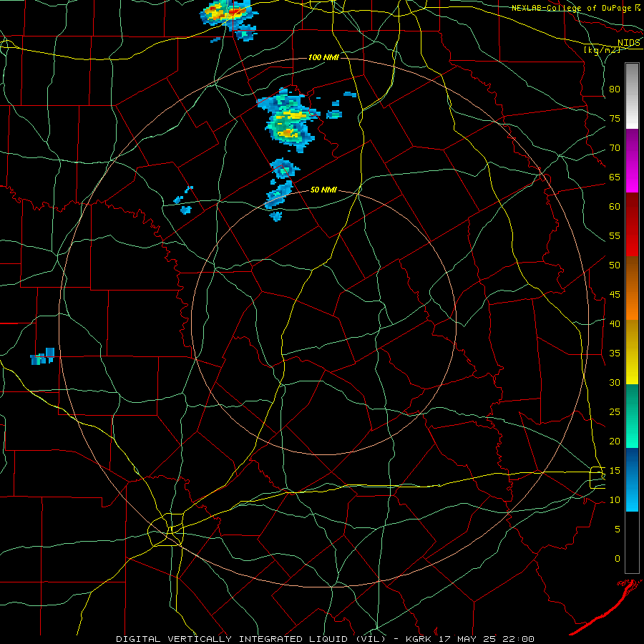
Task: Pick the magenta-purple segment of the VIL color bar
Action: (x=632, y=161)
